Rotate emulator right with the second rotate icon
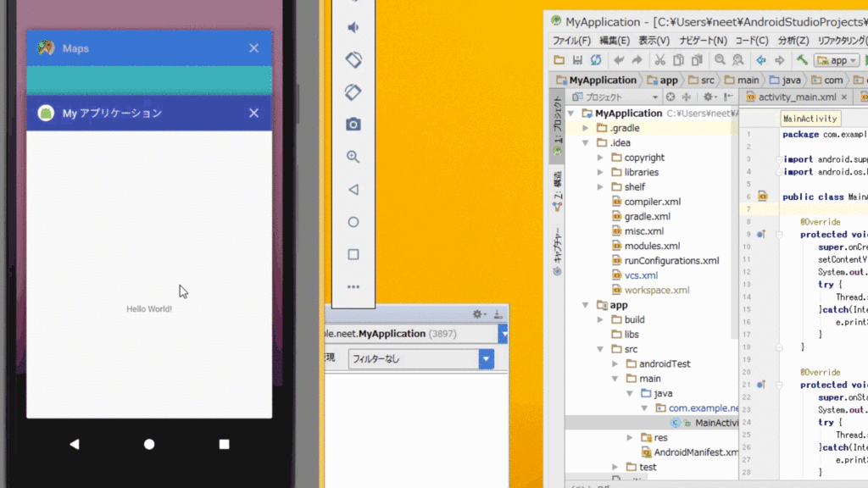 pos(353,91)
